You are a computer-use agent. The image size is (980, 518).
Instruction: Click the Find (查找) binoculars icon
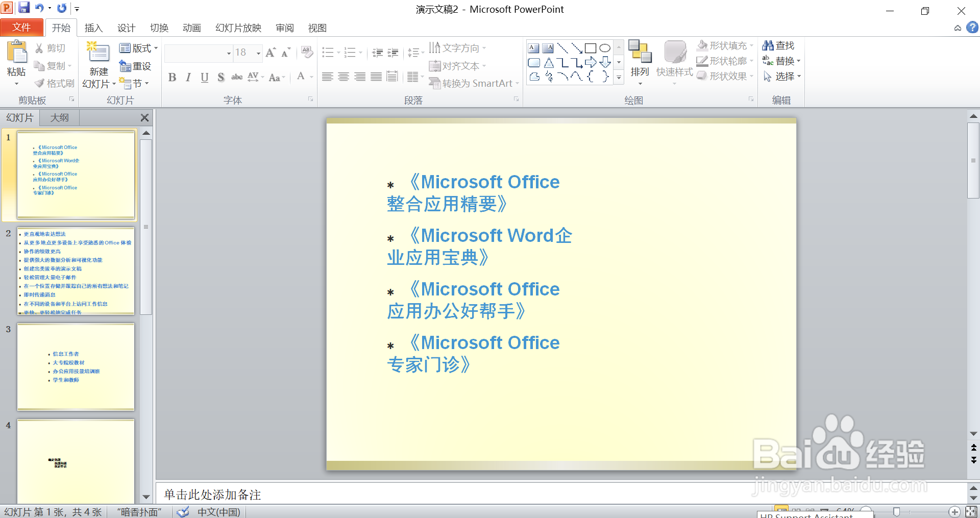click(768, 45)
